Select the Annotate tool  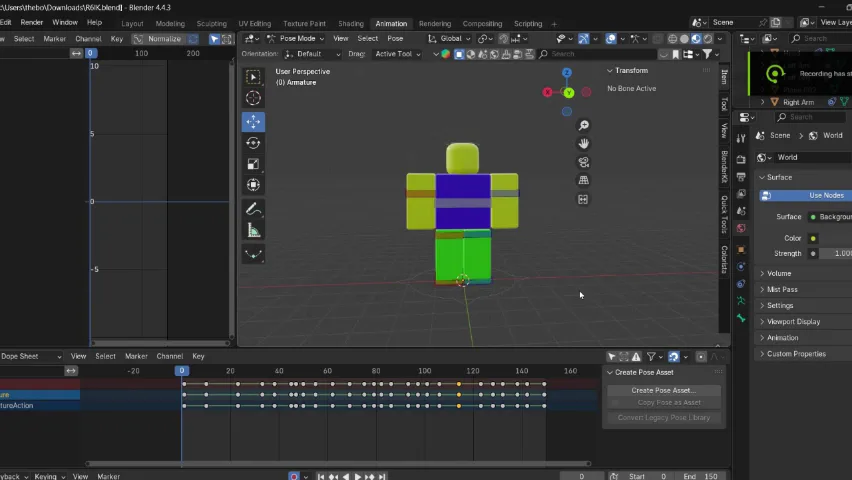click(253, 209)
